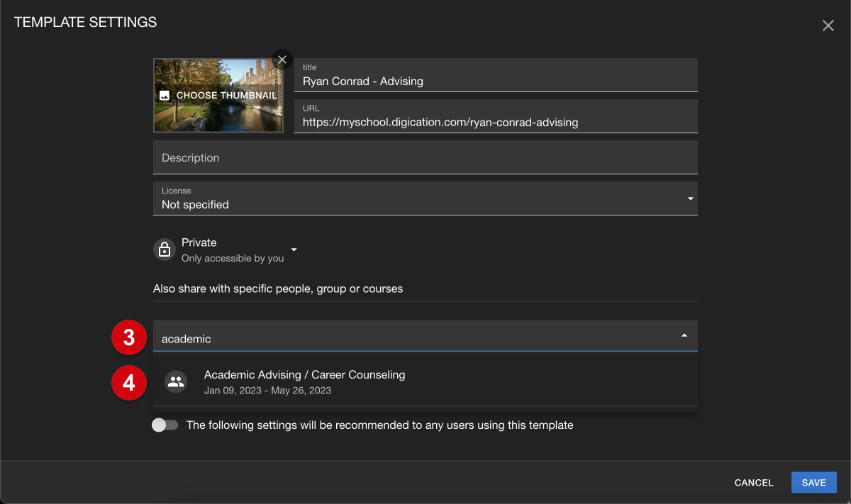Click the date range "Jan 09, 2023 - May 26, 2023"

[x=267, y=391]
